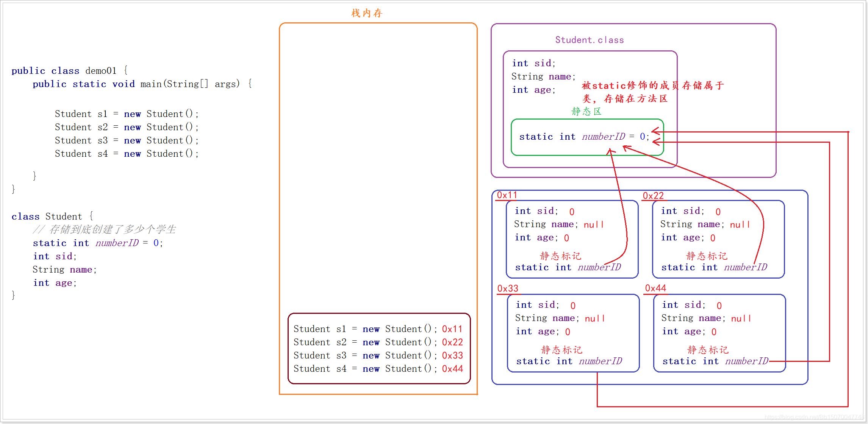Click 'static int numberID' in the 0x44 object

(x=715, y=362)
